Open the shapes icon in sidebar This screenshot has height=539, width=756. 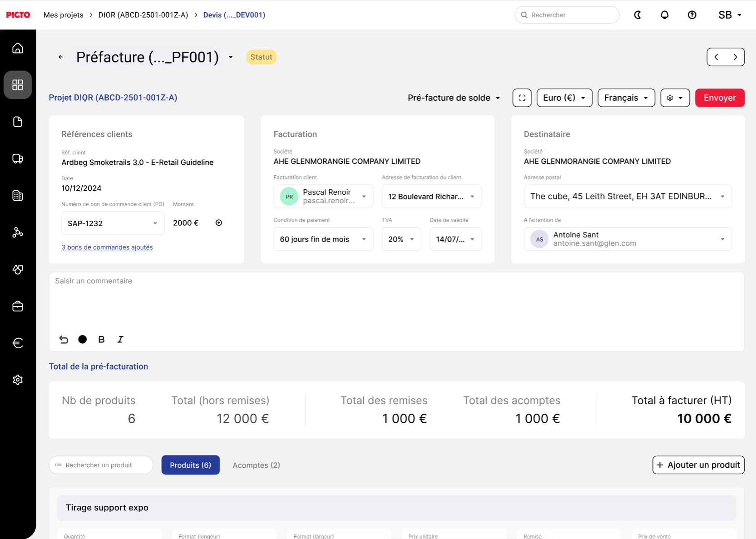[18, 269]
